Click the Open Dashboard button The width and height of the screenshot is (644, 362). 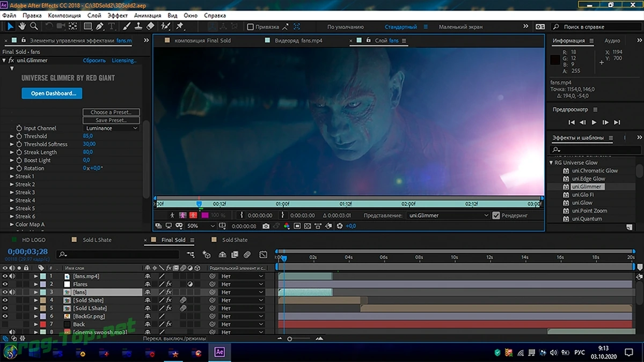(53, 93)
